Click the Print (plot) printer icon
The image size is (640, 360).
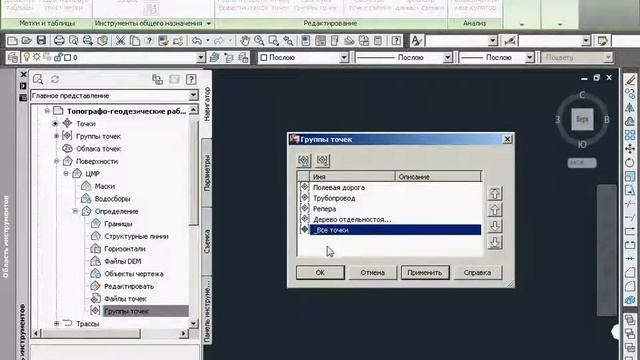59,40
